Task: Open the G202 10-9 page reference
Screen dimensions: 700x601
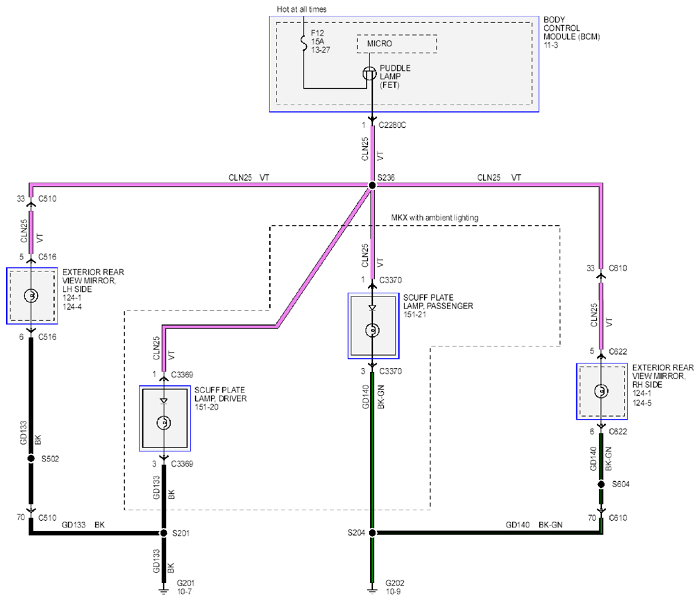Action: point(393,592)
